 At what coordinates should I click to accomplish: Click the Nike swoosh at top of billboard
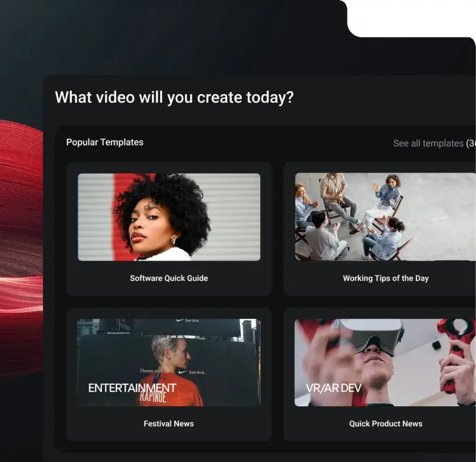[x=180, y=321]
